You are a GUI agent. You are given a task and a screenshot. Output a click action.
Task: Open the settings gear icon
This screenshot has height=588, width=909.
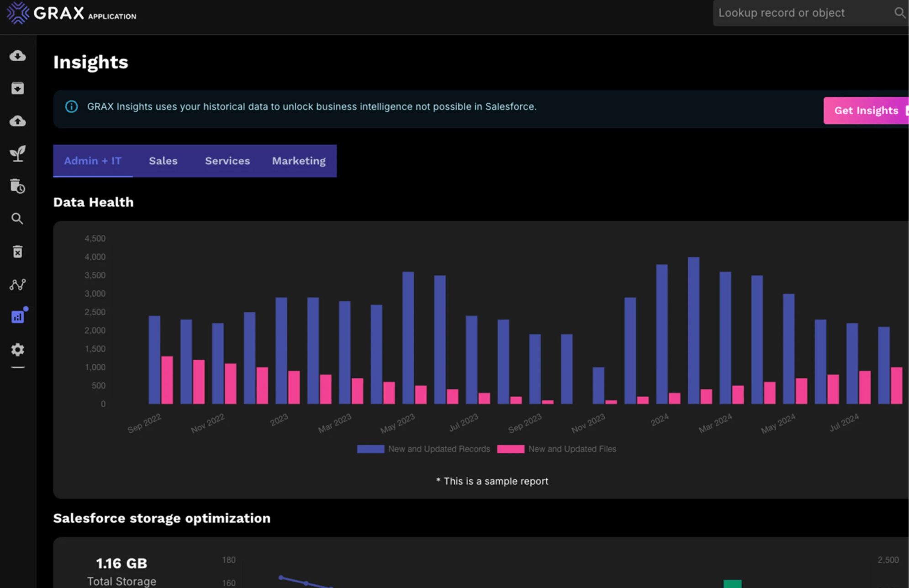point(17,350)
